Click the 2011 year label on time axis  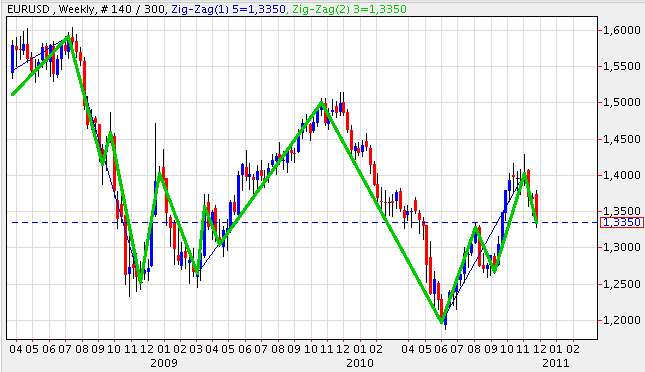click(556, 363)
